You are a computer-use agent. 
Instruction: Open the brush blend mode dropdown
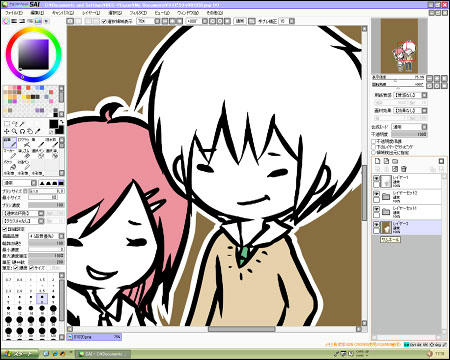pyautogui.click(x=20, y=183)
